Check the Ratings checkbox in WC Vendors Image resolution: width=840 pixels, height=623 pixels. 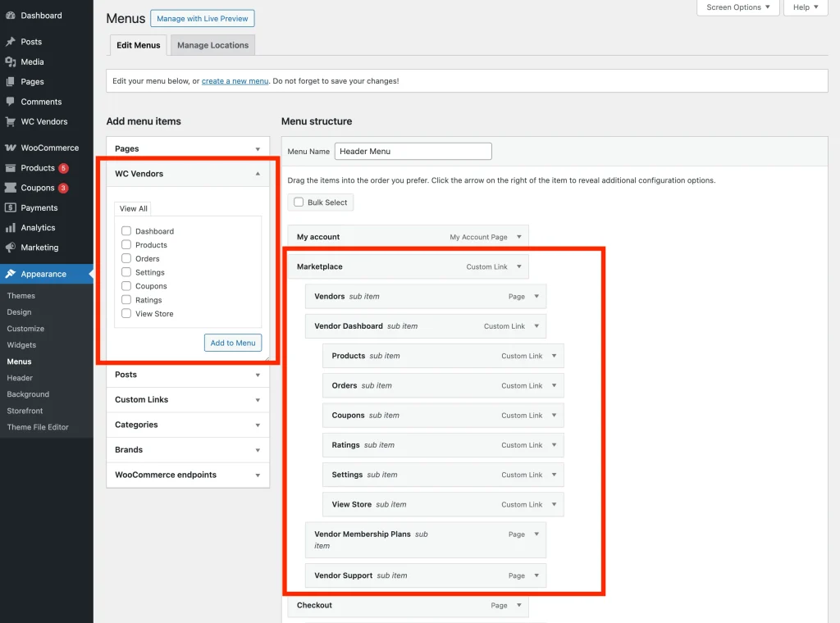click(x=126, y=300)
